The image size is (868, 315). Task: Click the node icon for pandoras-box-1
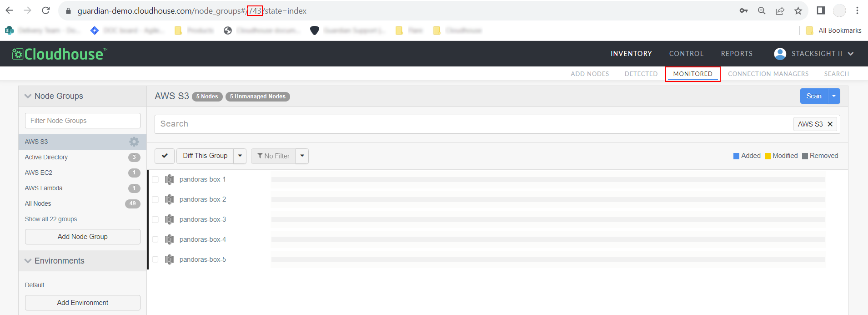(170, 179)
